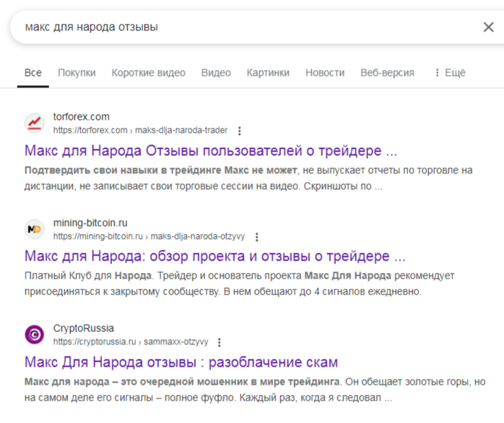The height and width of the screenshot is (423, 504).
Task: Click the torforex.com site name
Action: (82, 117)
